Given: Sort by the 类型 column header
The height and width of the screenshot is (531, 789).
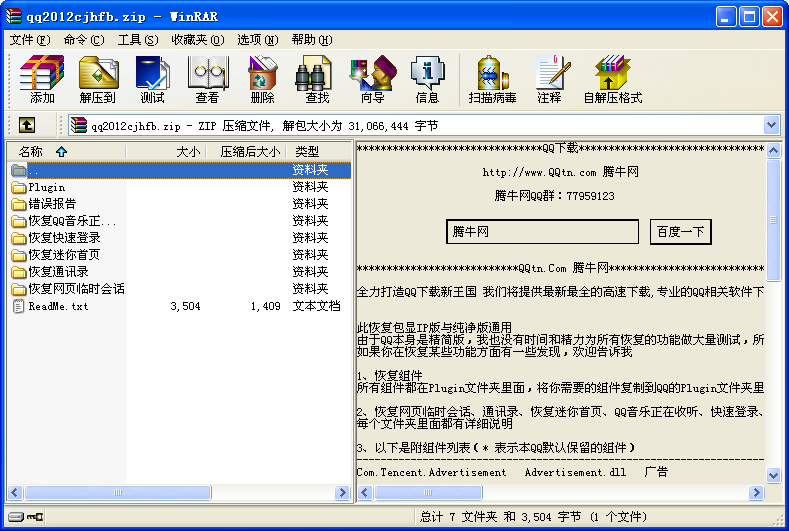Looking at the screenshot, I should tap(319, 151).
